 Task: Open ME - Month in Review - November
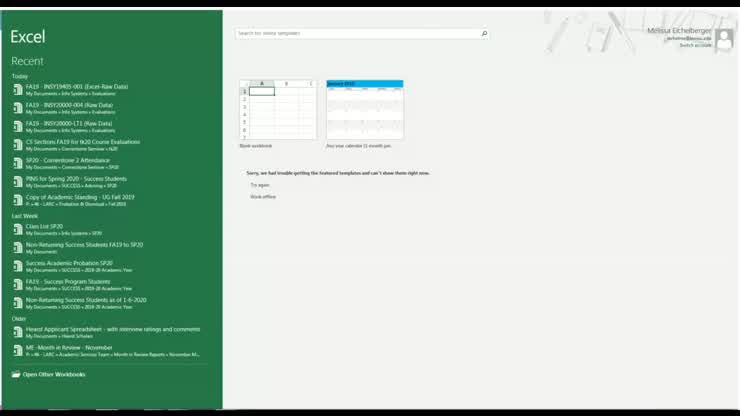(109, 351)
